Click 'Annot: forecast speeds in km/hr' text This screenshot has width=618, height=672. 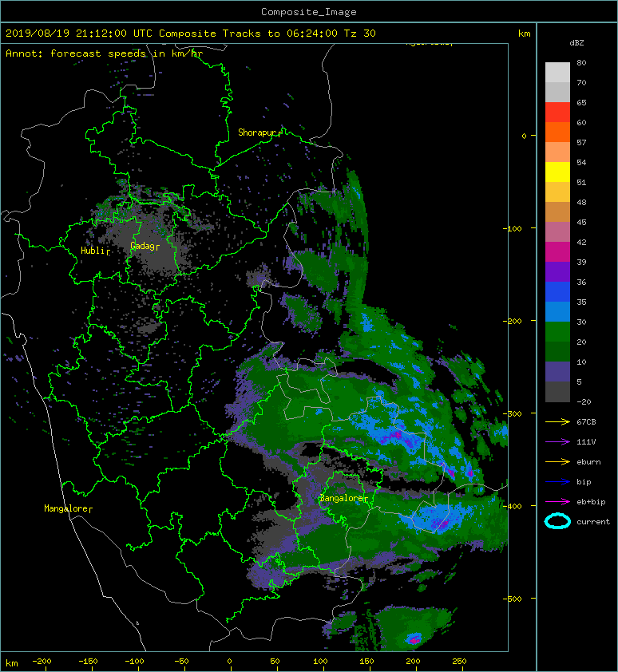pyautogui.click(x=105, y=53)
